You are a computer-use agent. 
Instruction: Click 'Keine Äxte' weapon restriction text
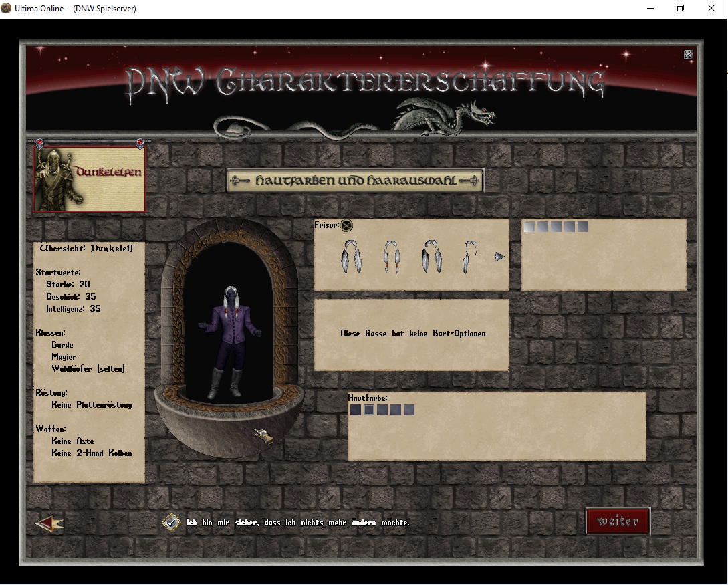tap(73, 441)
